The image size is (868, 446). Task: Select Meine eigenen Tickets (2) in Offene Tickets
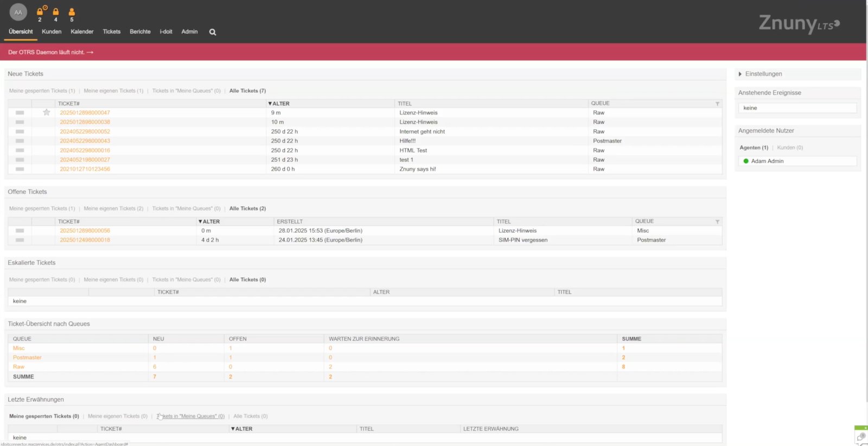click(113, 208)
